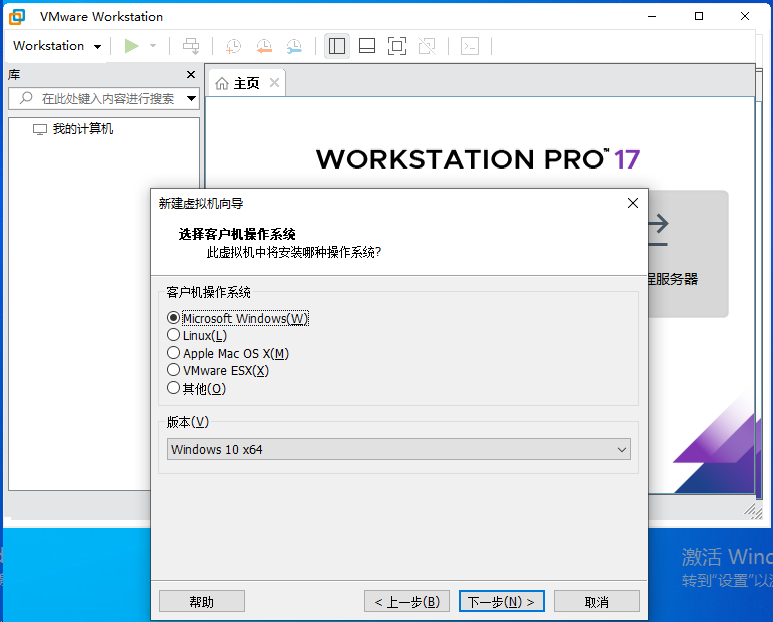Switch to the Home tab
Image resolution: width=773 pixels, height=622 pixels.
246,83
